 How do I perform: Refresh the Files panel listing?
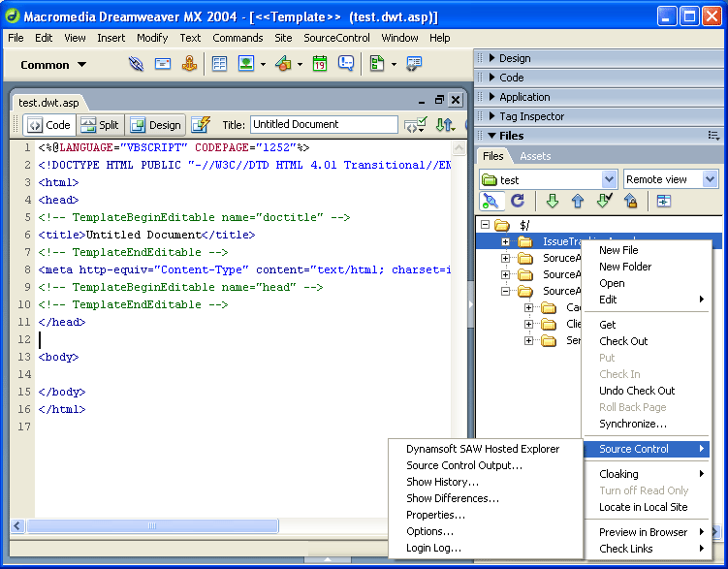(x=518, y=201)
